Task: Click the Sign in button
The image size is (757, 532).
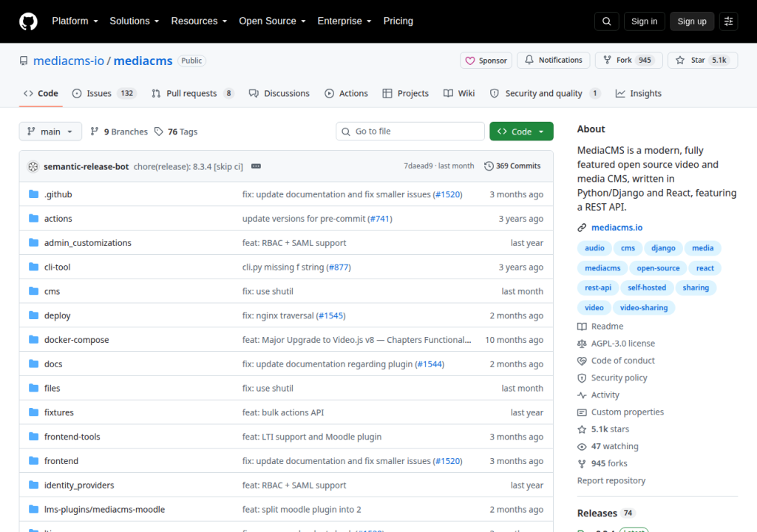Action: point(644,21)
